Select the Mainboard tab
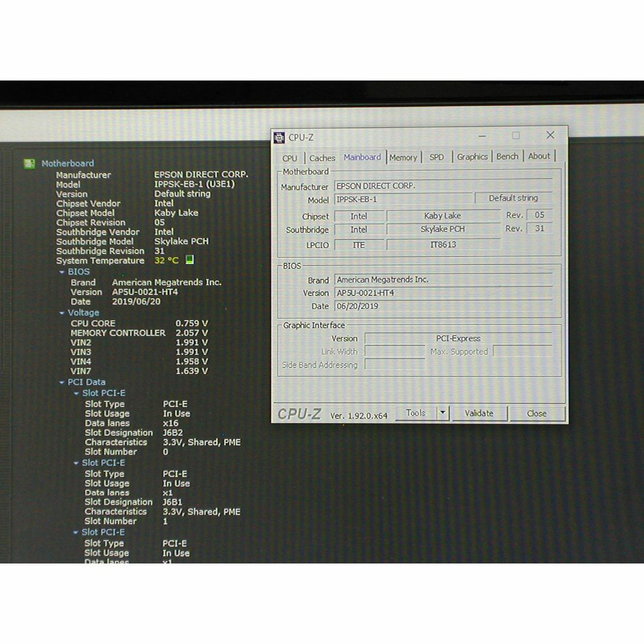The image size is (644, 644). coord(363,157)
